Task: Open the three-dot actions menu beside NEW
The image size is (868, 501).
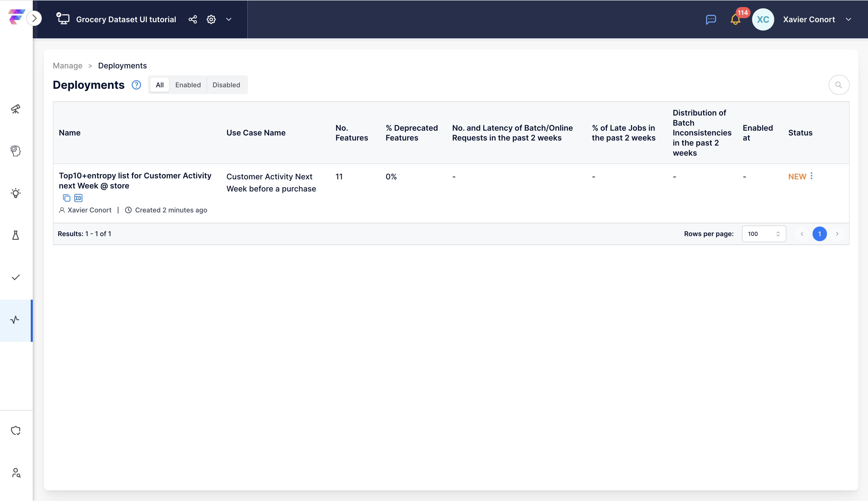Action: (812, 176)
